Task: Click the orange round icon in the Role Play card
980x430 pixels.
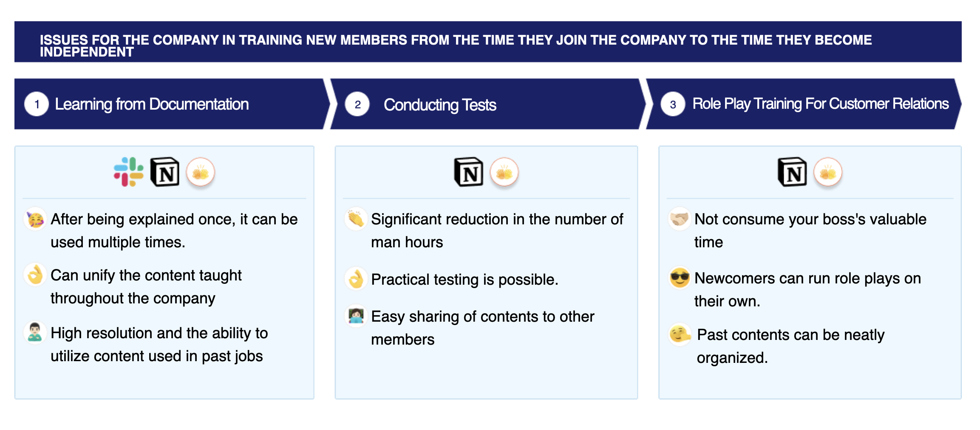Action: click(828, 173)
